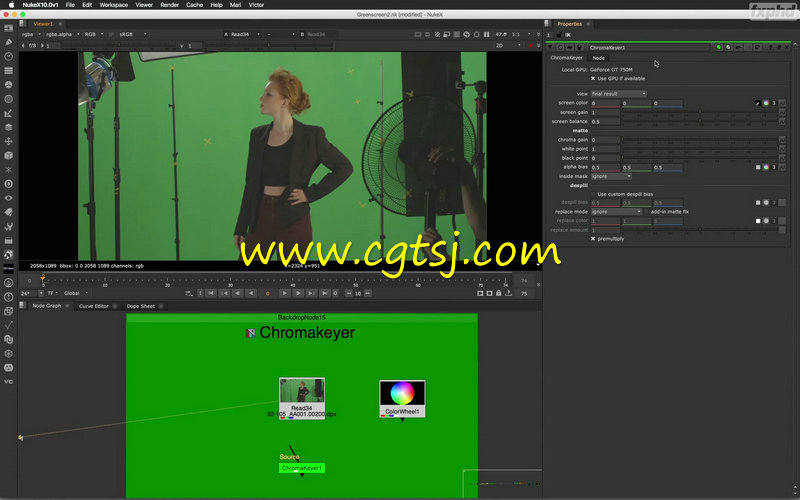Screen dimensions: 800x500
Task: Open the A input Read34 dropdown
Action: (242, 34)
